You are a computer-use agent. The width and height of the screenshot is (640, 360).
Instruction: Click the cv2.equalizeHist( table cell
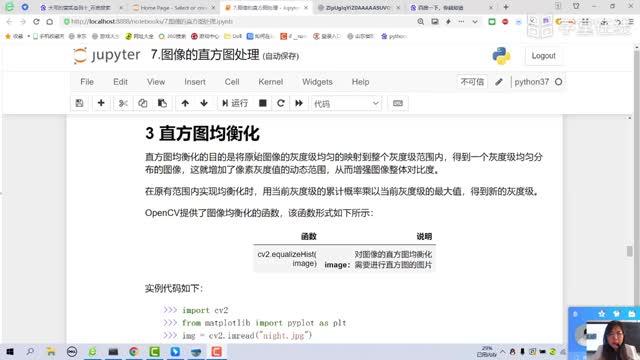point(287,259)
